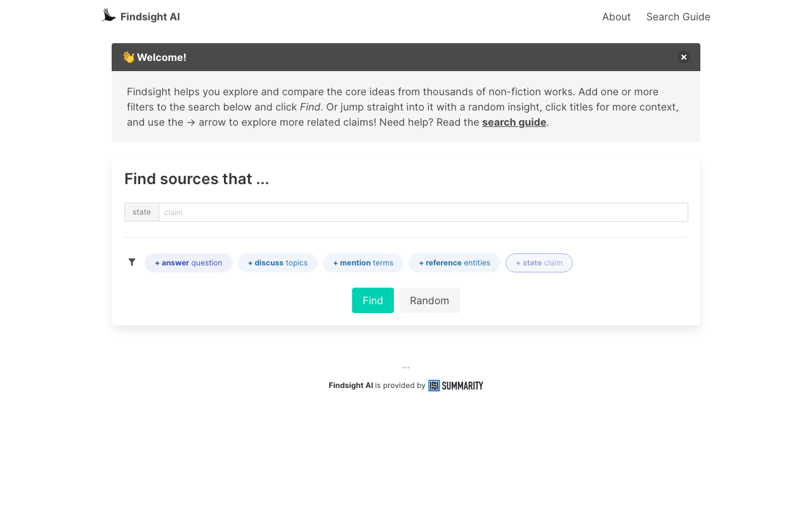
Task: Click the Findsight AI title in header
Action: (150, 17)
